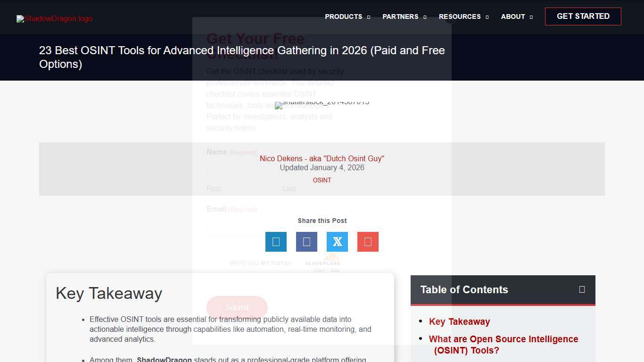Share the article on X
644x362 pixels.
[337, 241]
